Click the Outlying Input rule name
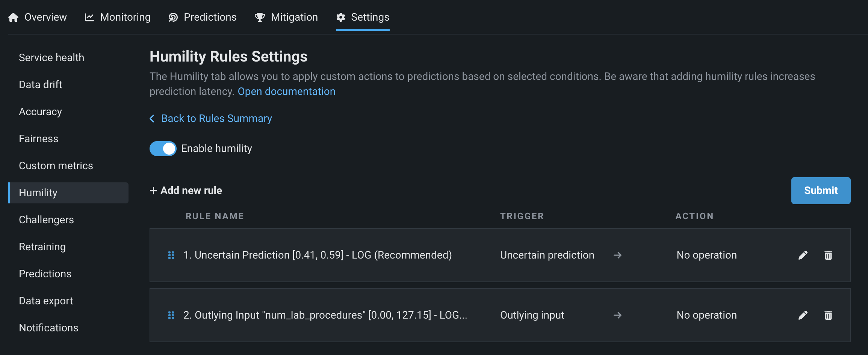Screen dimensions: 868x355 pyautogui.click(x=325, y=315)
